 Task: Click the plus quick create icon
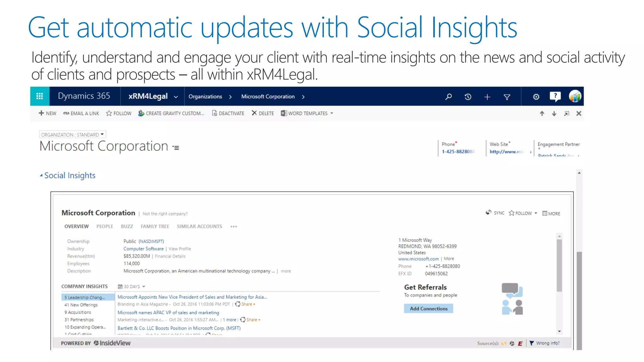487,97
